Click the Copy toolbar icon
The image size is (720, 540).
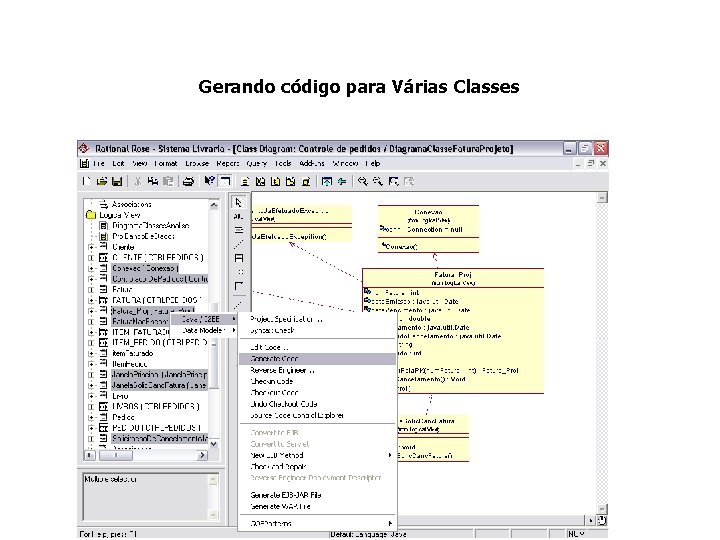tap(153, 182)
